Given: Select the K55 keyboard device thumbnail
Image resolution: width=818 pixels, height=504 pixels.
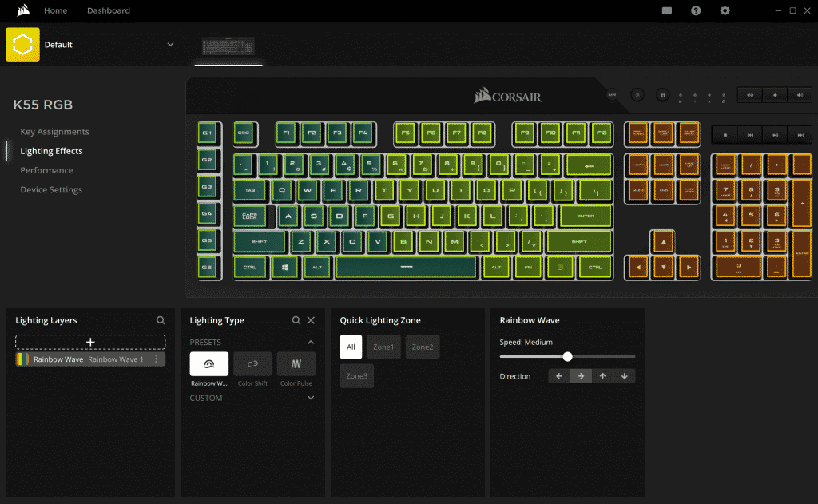Looking at the screenshot, I should pyautogui.click(x=228, y=46).
